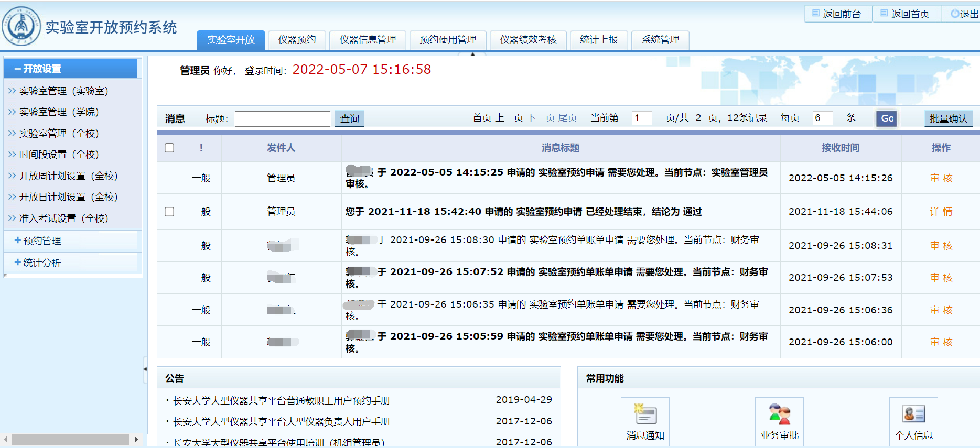Screen dimensions: 980x448
Task: Check the box for the 2021-11-18 message
Action: (x=169, y=212)
